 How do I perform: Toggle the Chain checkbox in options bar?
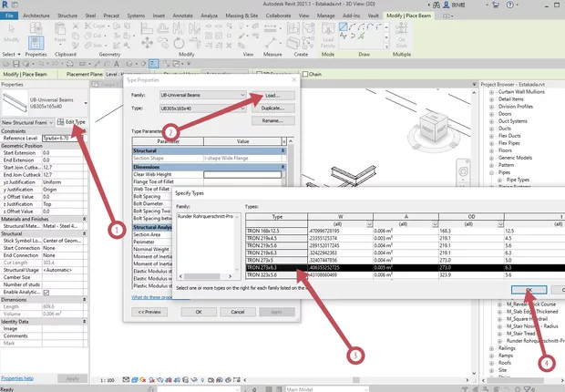pyautogui.click(x=305, y=74)
